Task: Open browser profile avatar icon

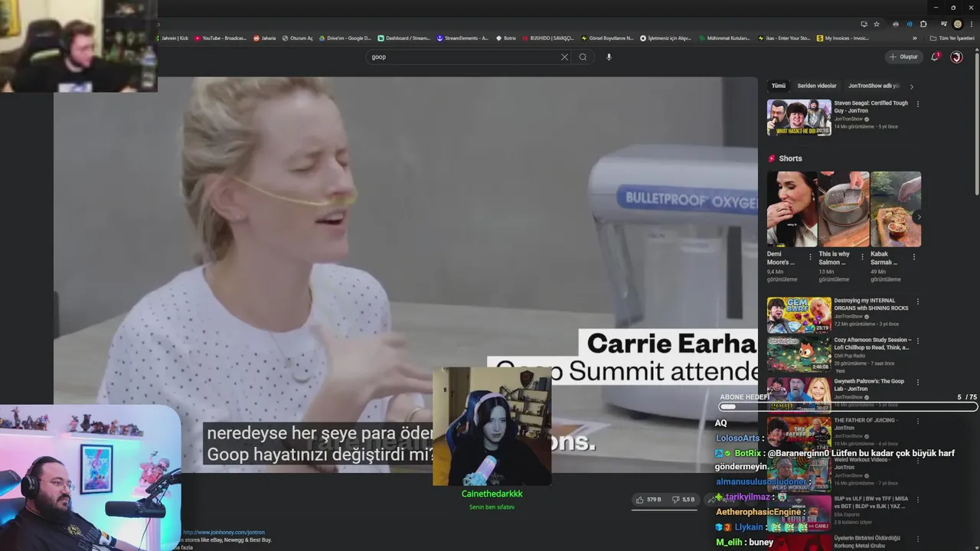Action: 957,24
